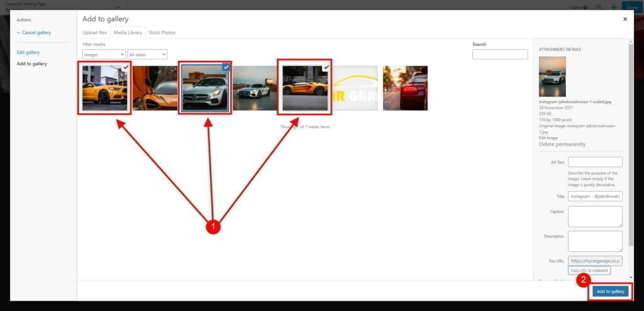Screen dimensions: 644x311
Task: Click into the Alt Text field
Action: (x=594, y=162)
